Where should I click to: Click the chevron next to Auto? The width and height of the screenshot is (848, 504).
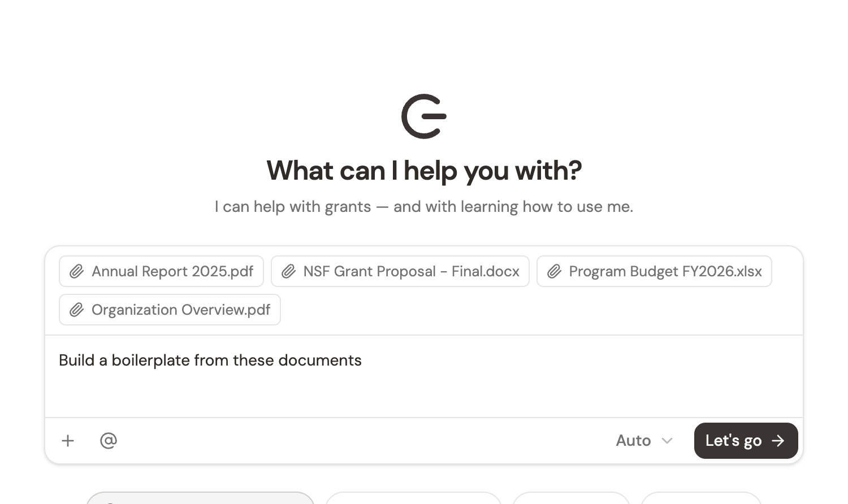pos(667,441)
